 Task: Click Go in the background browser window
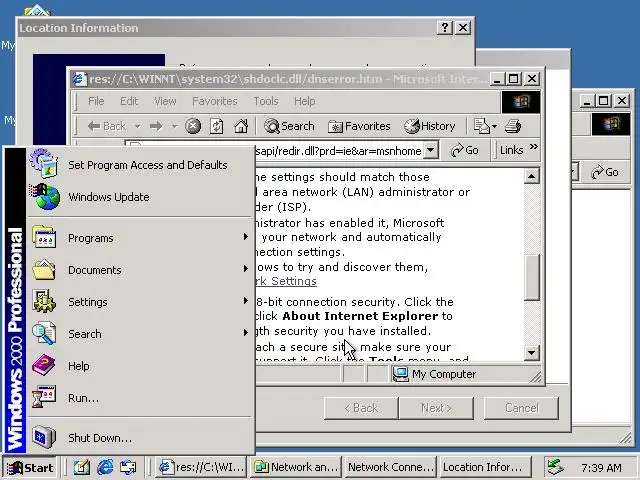tap(605, 172)
